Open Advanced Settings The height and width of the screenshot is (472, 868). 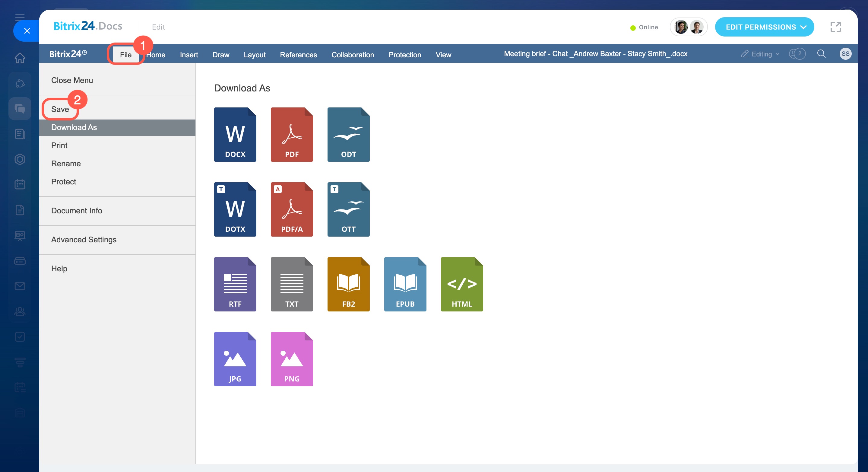pyautogui.click(x=117, y=239)
